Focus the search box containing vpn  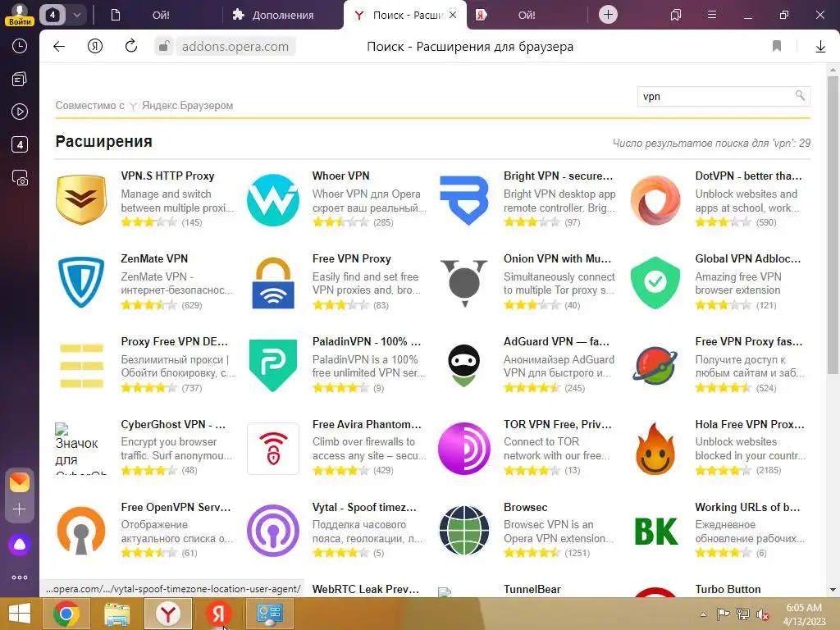(724, 97)
